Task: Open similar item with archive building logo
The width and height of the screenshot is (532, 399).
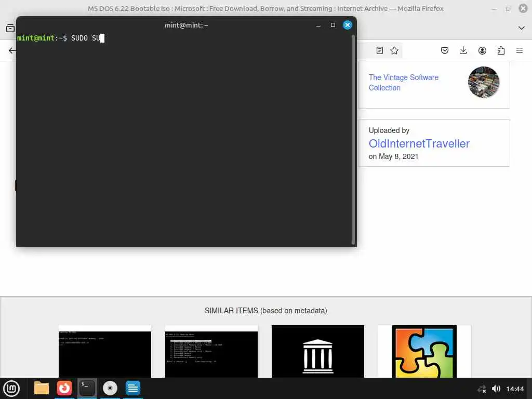Action: click(318, 352)
